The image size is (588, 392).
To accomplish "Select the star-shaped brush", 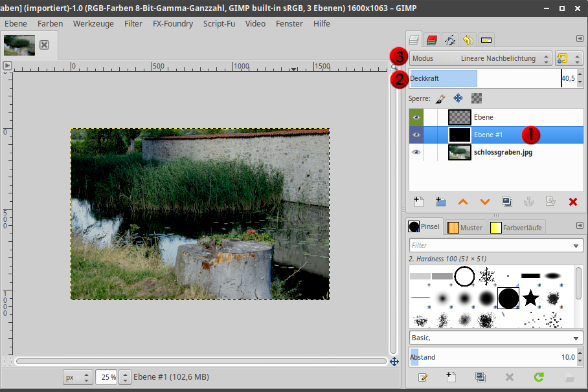I will [x=530, y=298].
